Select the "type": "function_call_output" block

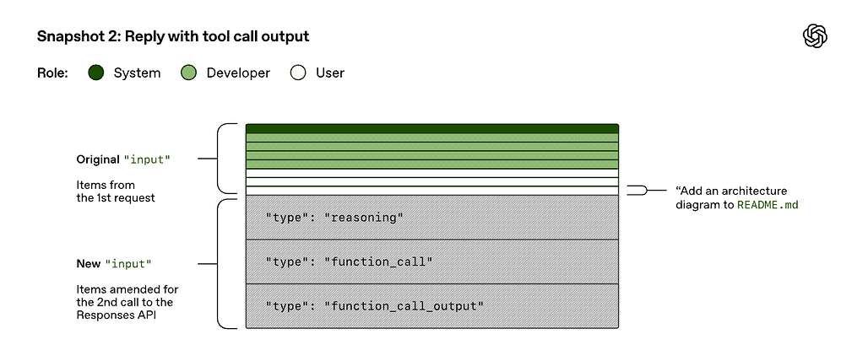coord(431,305)
